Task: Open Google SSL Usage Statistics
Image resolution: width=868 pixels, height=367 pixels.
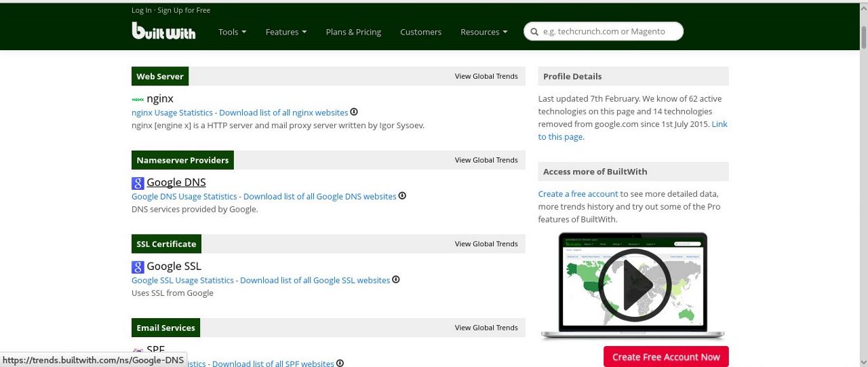Action: coord(182,280)
